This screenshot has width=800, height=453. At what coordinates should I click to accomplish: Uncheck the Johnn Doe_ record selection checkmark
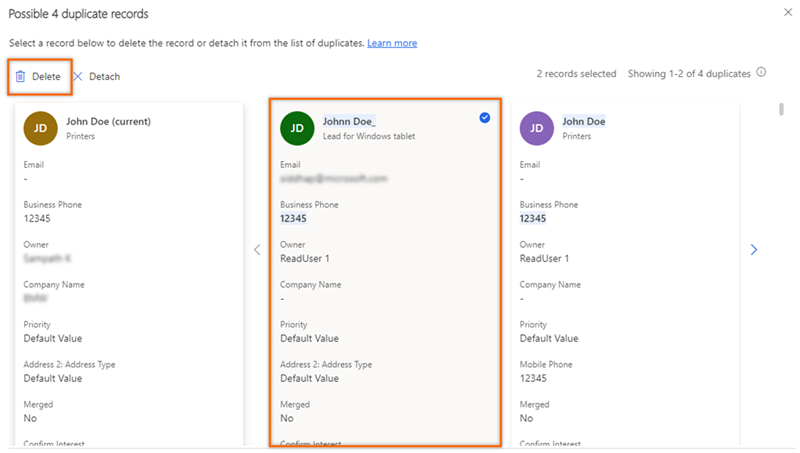coord(485,118)
